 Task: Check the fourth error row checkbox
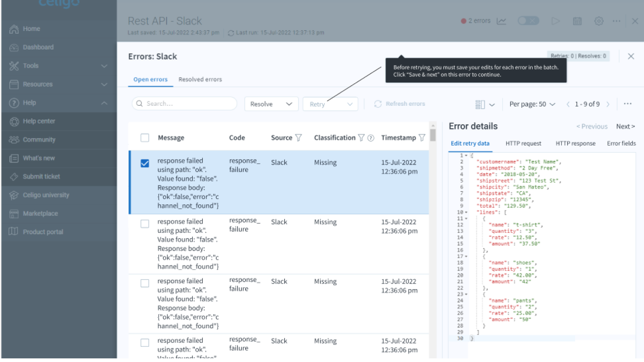[145, 343]
